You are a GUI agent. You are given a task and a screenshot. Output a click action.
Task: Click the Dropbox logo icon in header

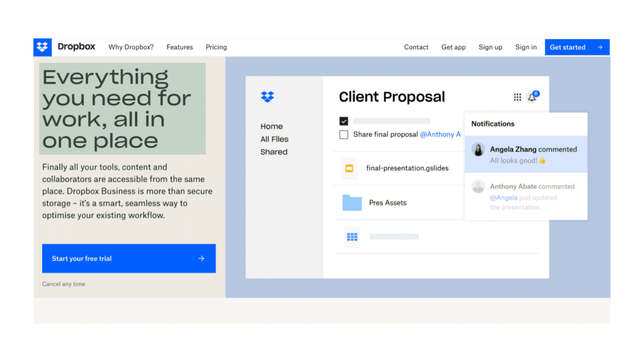[42, 47]
